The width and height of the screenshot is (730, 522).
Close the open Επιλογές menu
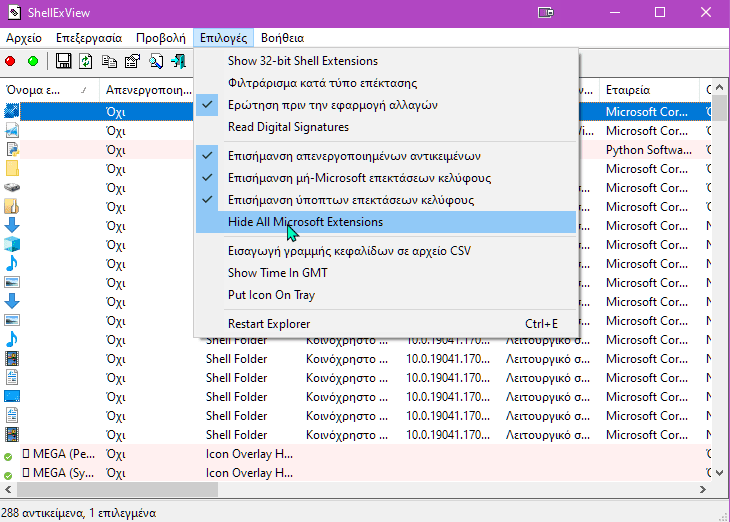point(223,38)
